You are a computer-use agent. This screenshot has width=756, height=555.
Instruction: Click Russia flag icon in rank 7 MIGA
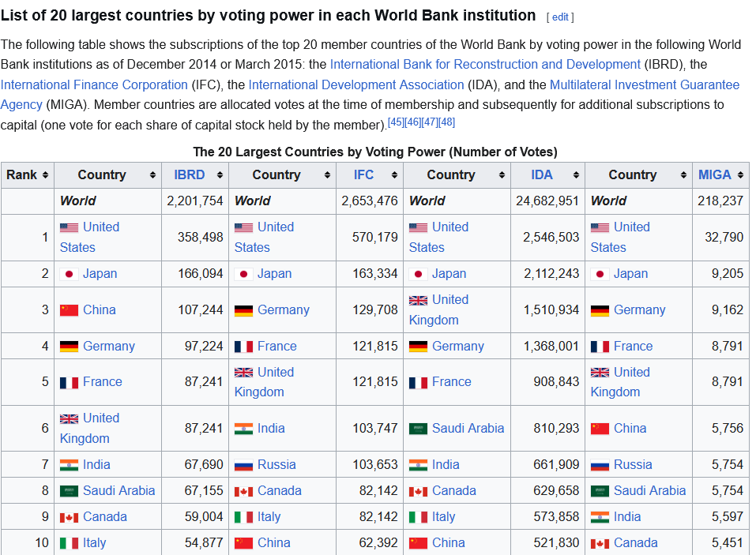(600, 465)
